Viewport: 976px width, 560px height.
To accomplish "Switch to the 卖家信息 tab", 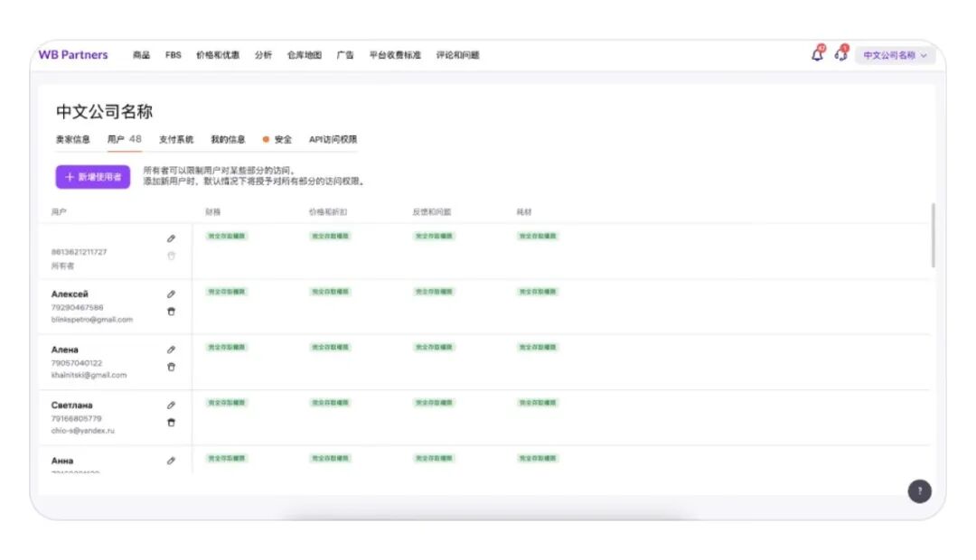I will point(73,140).
